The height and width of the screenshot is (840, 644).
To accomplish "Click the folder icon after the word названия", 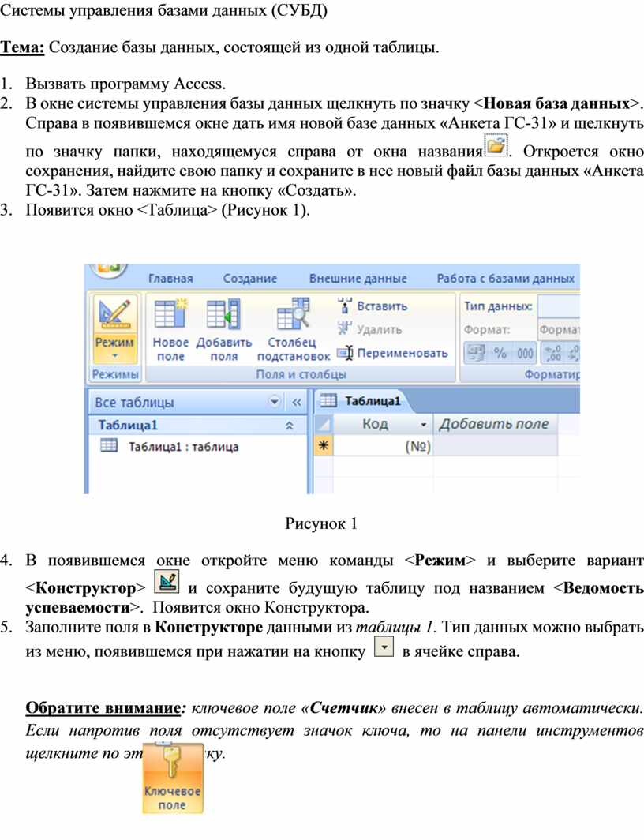I will pos(496,144).
